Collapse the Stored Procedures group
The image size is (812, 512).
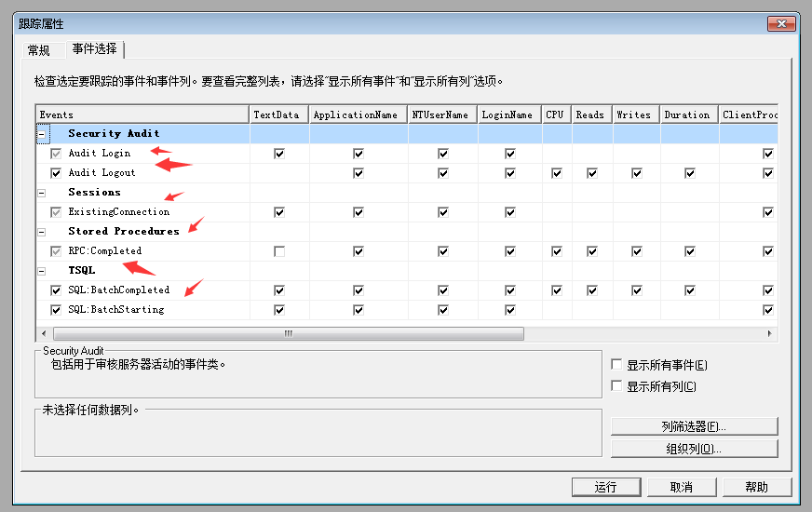(x=41, y=232)
